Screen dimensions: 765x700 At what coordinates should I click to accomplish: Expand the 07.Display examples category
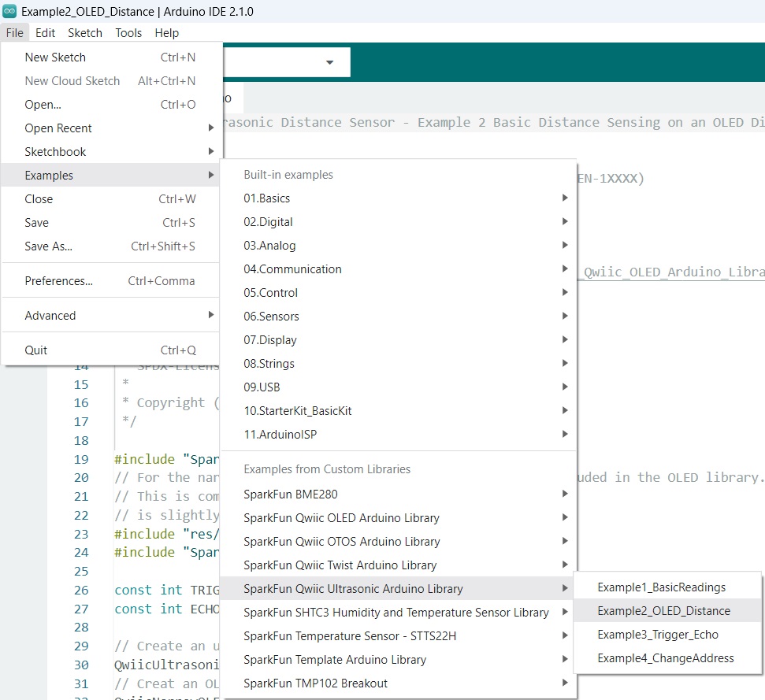tap(269, 340)
